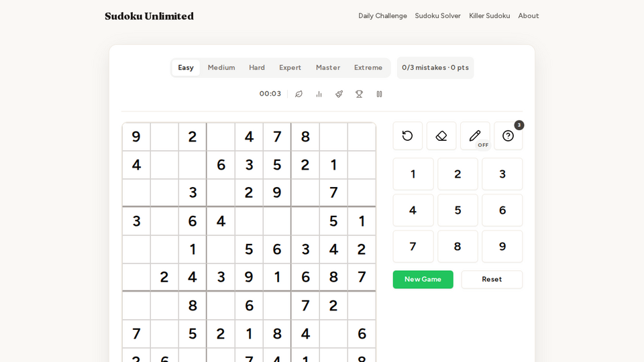The width and height of the screenshot is (644, 362).
Task: Open Killer Sudoku link
Action: pyautogui.click(x=489, y=15)
